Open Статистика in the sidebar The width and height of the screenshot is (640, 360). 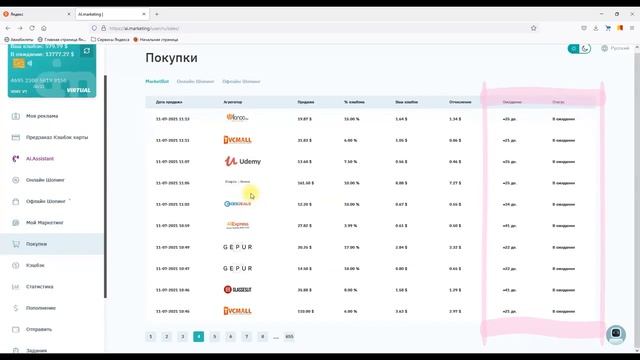tap(40, 287)
